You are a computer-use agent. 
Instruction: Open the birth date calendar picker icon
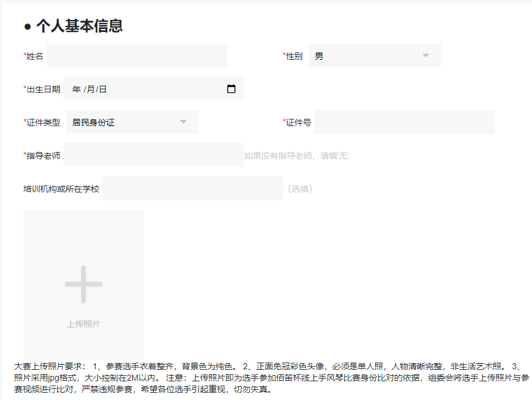(x=231, y=88)
